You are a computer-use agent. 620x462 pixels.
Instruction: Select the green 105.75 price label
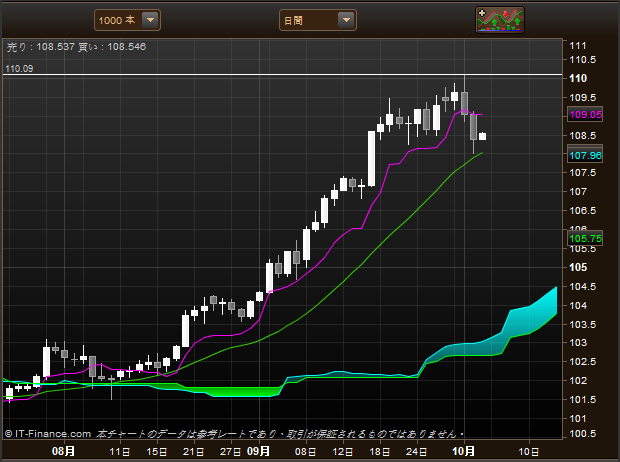point(585,239)
